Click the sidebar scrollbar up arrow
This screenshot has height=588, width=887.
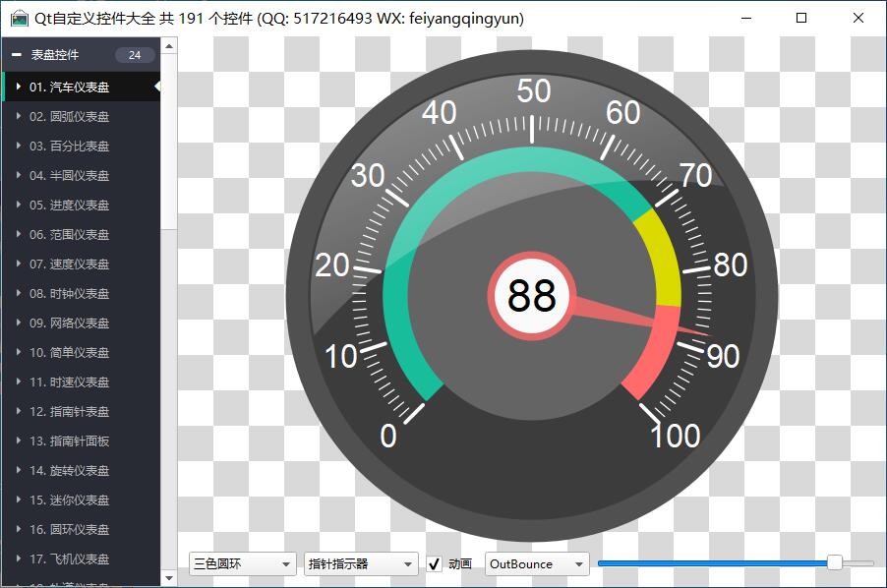[169, 45]
